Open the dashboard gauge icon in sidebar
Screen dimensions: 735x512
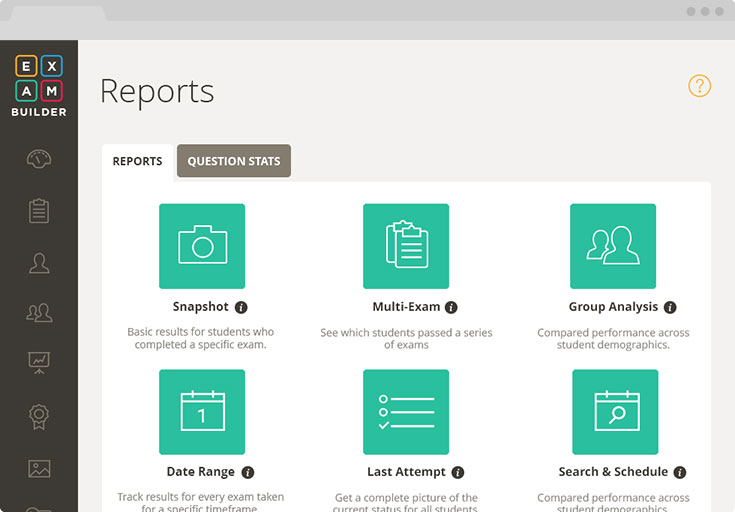(39, 160)
